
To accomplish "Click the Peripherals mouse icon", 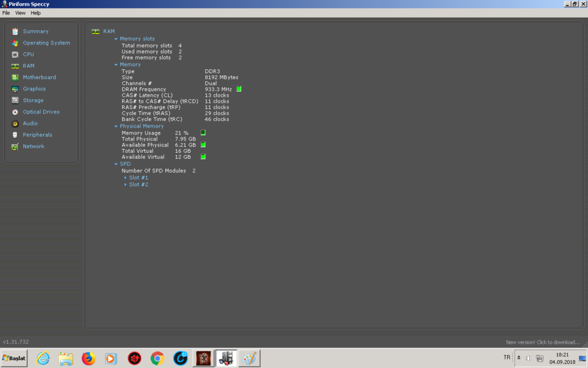I will point(15,135).
